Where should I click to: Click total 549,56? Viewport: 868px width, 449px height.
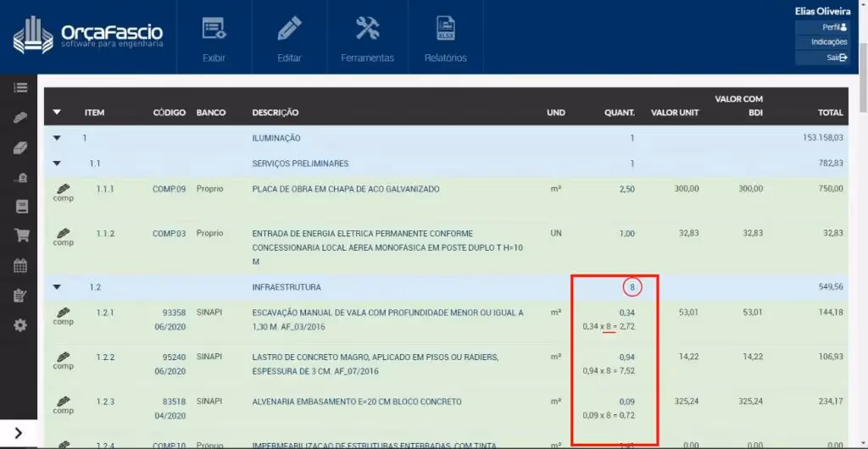click(x=832, y=287)
